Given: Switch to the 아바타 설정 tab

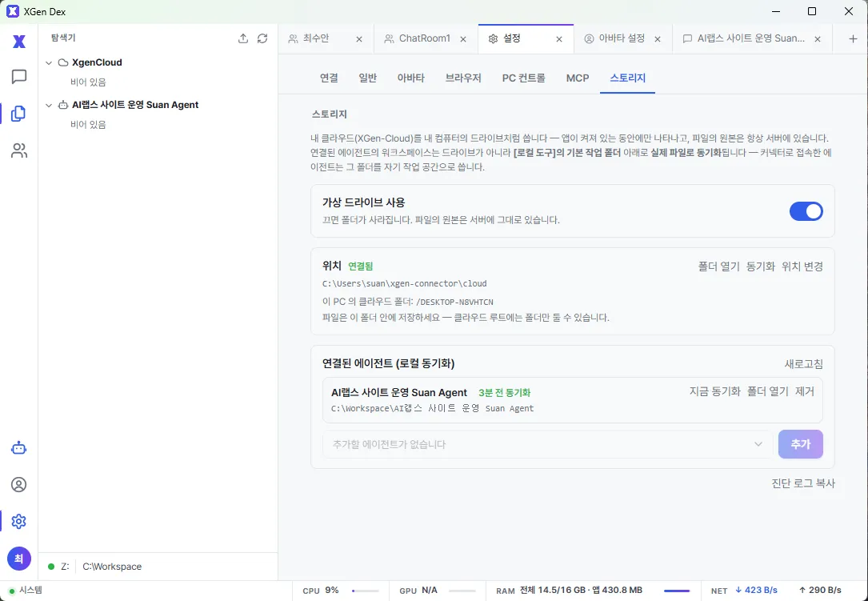Looking at the screenshot, I should 622,38.
